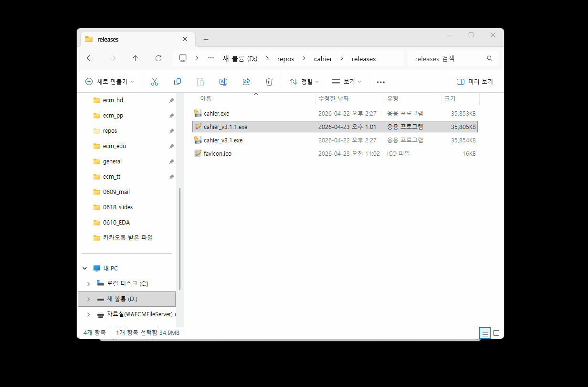Open the three-dot See more menu

[x=380, y=82]
